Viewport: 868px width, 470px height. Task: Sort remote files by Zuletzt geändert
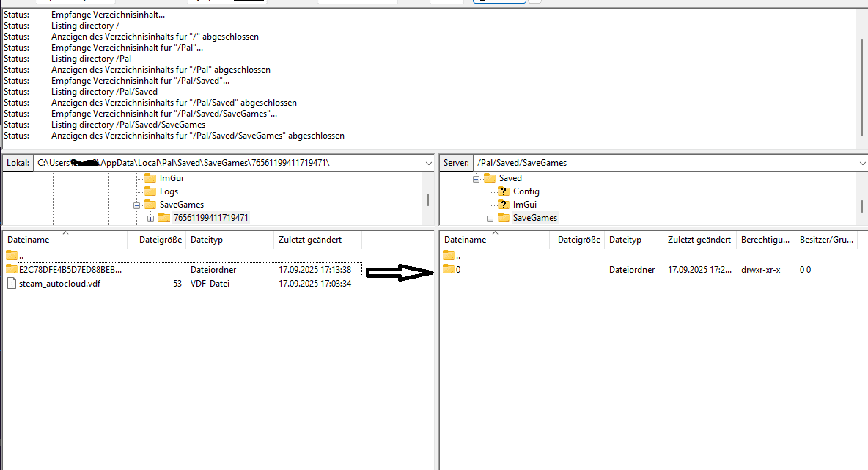tap(699, 240)
